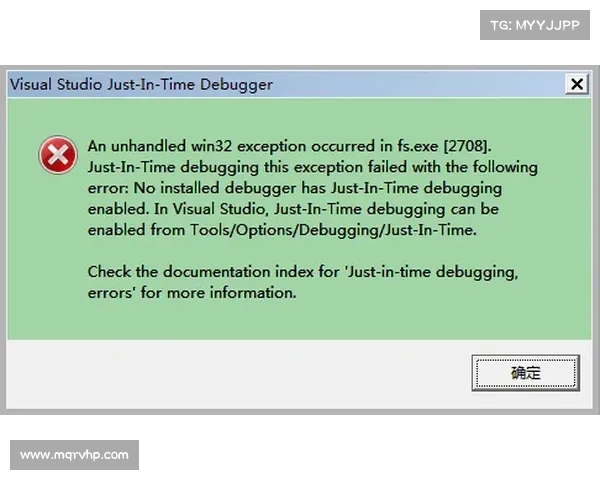
Task: Click the gray footer beside 确定 button
Action: 237,373
